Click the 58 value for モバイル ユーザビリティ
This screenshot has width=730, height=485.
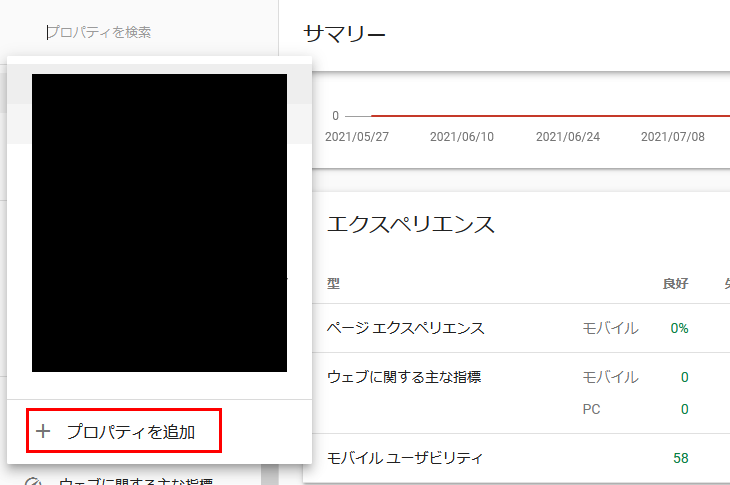(680, 458)
